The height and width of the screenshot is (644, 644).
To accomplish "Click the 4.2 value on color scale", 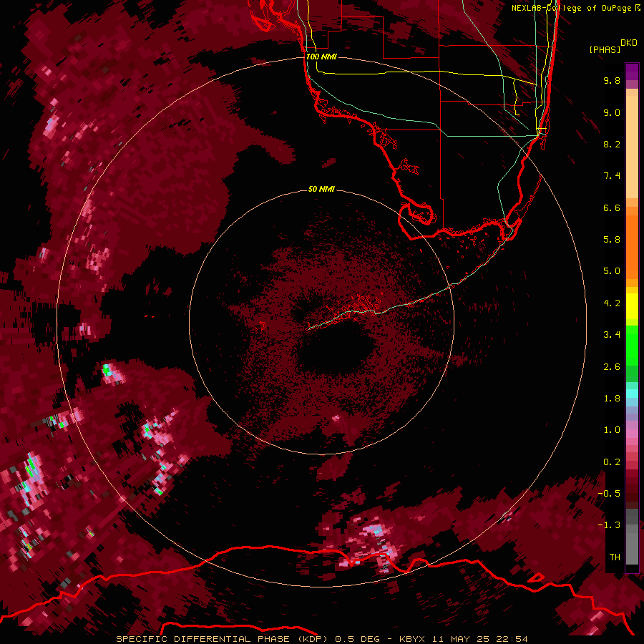I will pyautogui.click(x=612, y=303).
